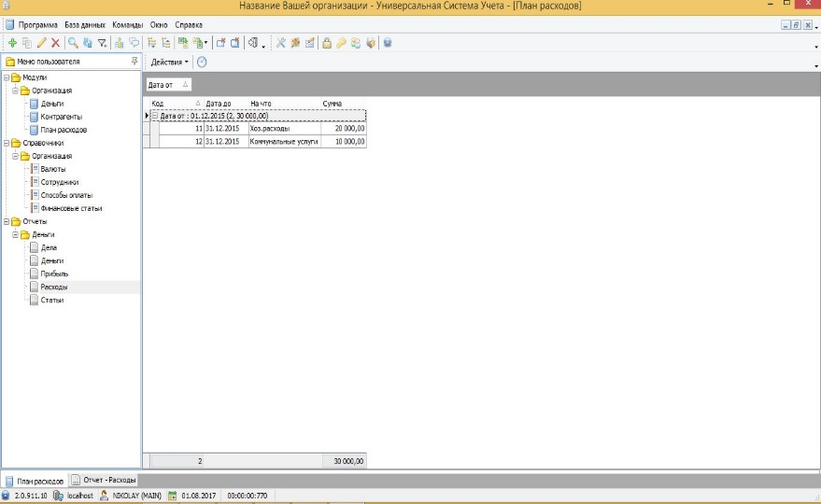
Task: Click the Users icon in the toolbar
Action: tap(356, 43)
